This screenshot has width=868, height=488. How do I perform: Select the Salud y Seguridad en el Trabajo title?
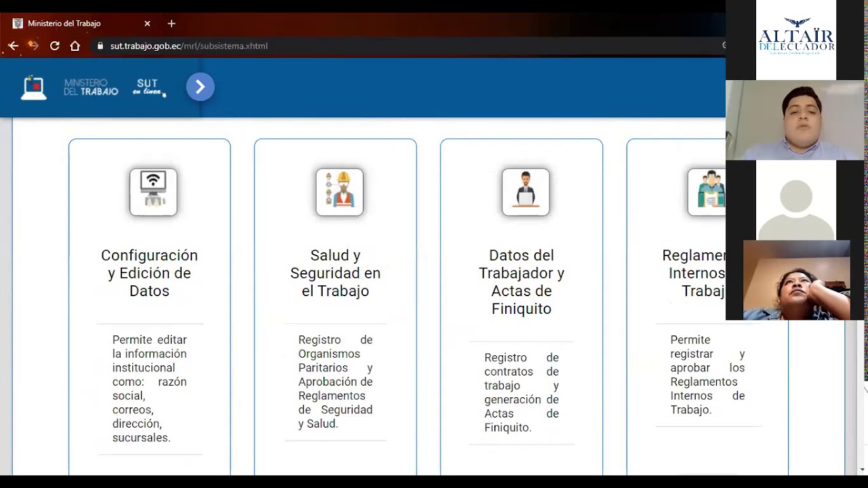pos(336,273)
